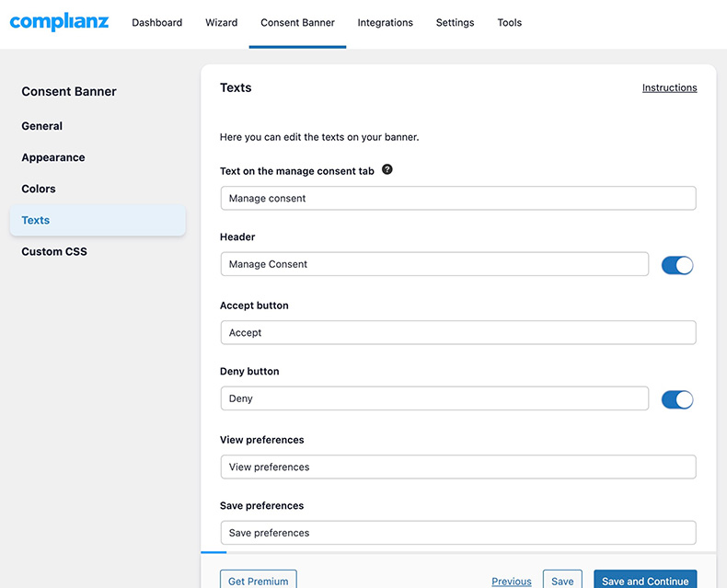
Task: Select the Consent Banner tab
Action: click(297, 22)
